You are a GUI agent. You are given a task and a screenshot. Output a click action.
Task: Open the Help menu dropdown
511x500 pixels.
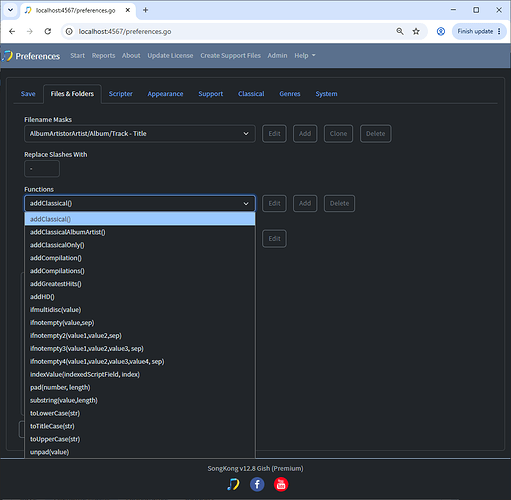click(x=305, y=56)
